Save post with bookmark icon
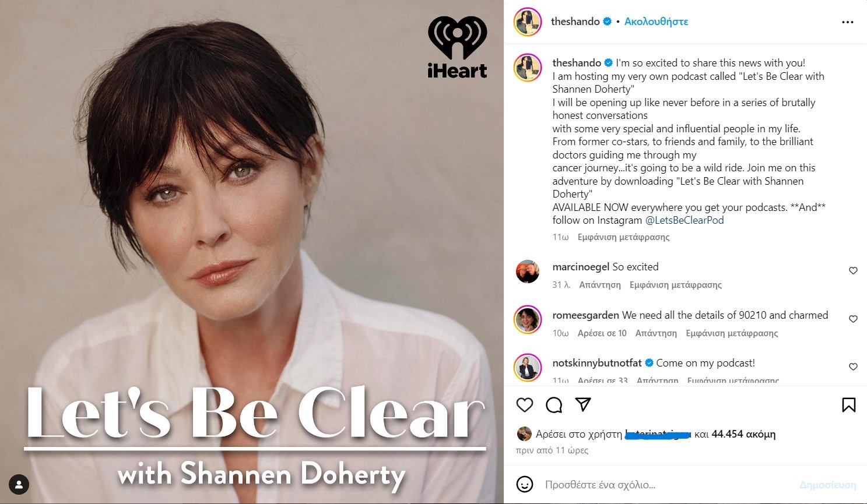867x504 pixels. point(849,405)
